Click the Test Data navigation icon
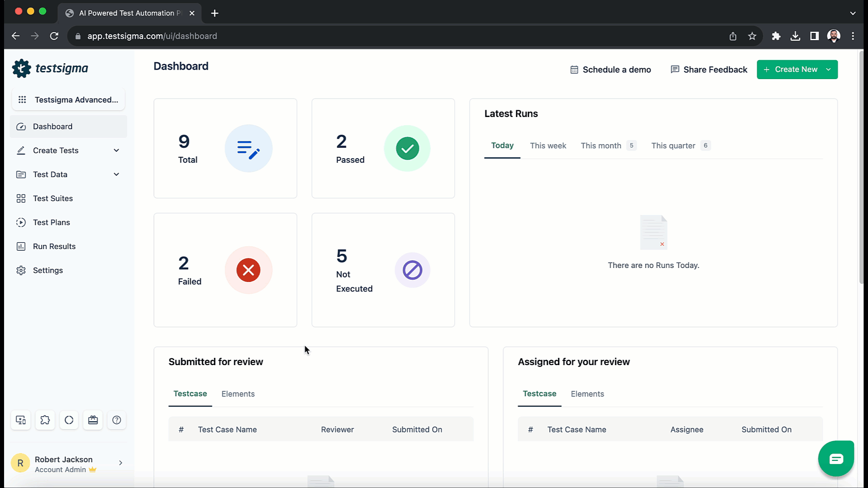The image size is (868, 488). [x=20, y=174]
